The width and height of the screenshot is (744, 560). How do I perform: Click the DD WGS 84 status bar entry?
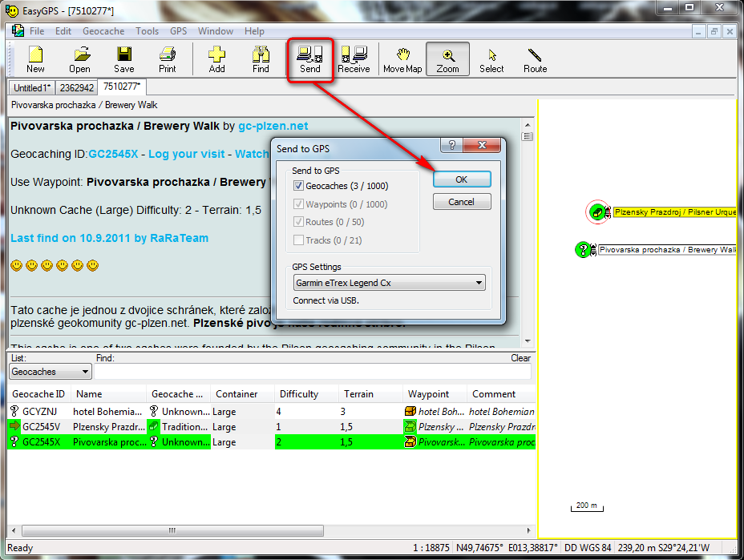pos(588,548)
